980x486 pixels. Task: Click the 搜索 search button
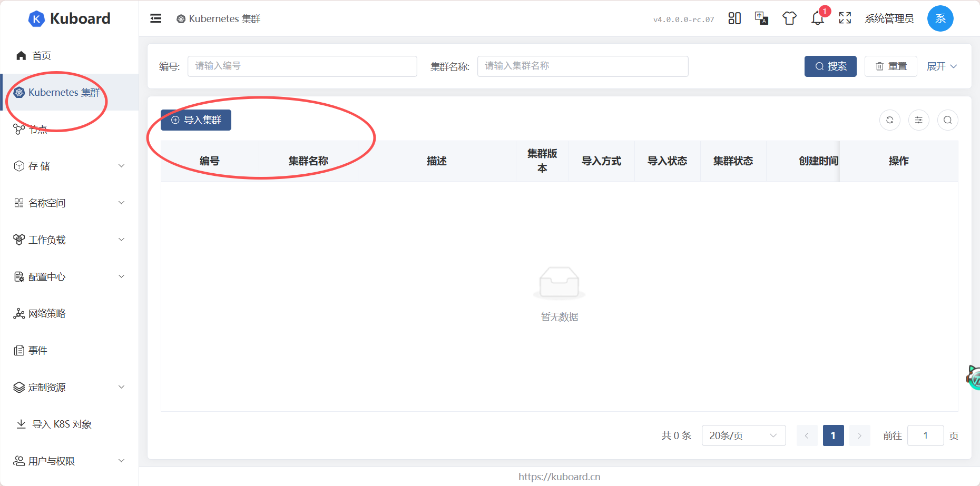(830, 66)
